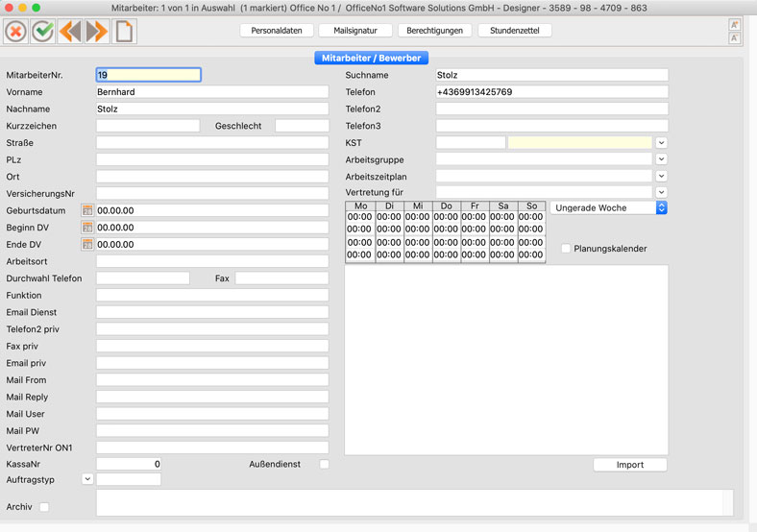
Task: Open the Arbeitszeitplan dropdown
Action: tap(661, 176)
